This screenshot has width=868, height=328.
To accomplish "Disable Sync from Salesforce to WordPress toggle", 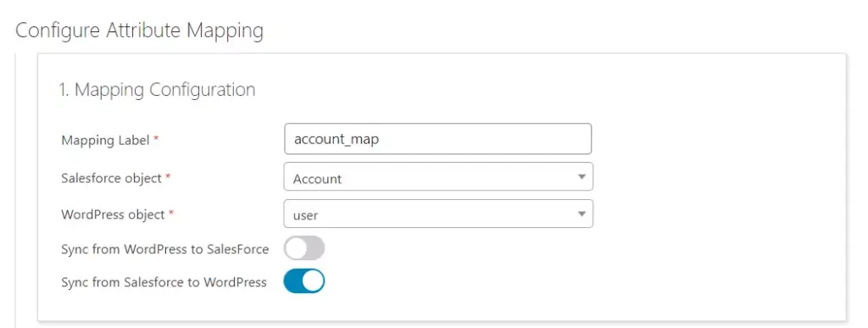I will 304,281.
